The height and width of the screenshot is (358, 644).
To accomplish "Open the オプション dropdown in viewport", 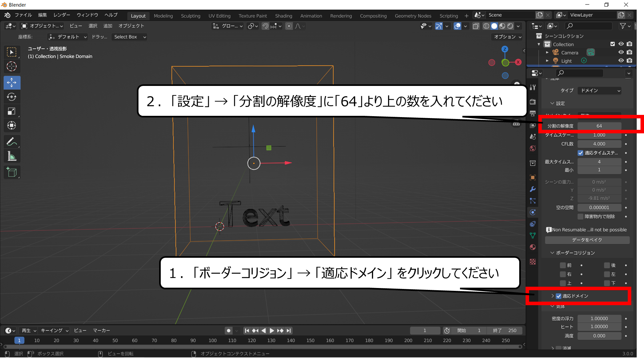I will click(507, 37).
